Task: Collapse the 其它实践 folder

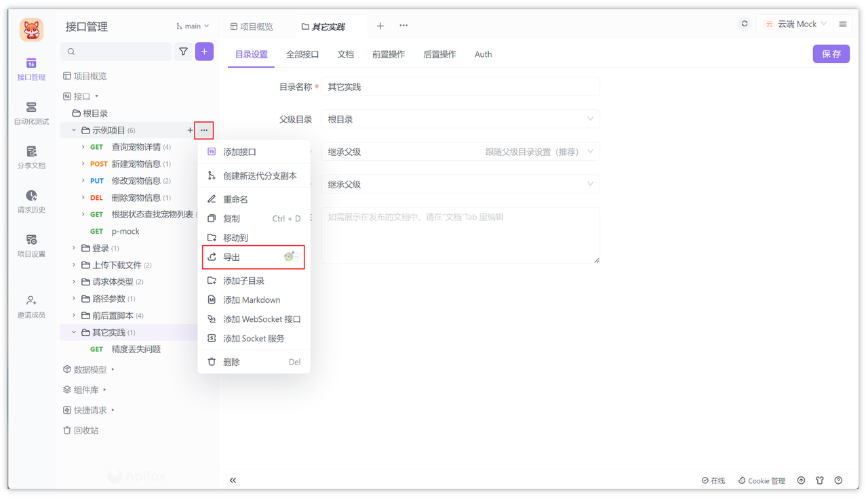Action: (x=74, y=333)
